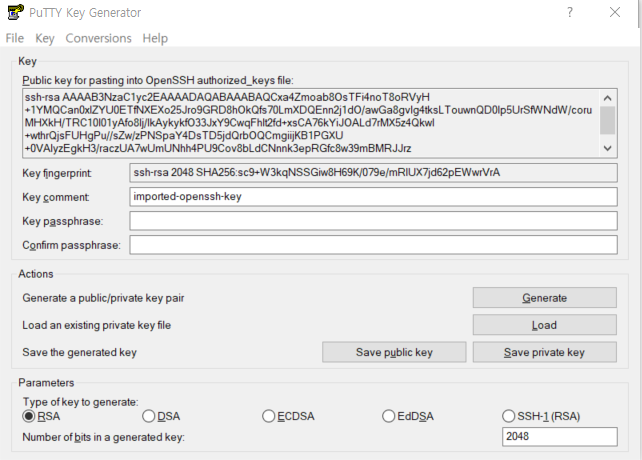
Task: Click the 'Public key for pasting into OpenSSH' label
Action: tap(158, 80)
